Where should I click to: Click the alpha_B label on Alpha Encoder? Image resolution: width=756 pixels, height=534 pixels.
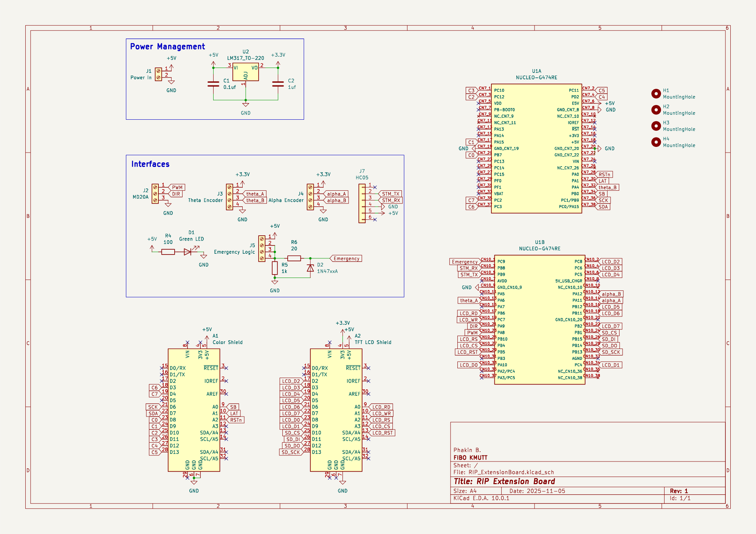[336, 201]
